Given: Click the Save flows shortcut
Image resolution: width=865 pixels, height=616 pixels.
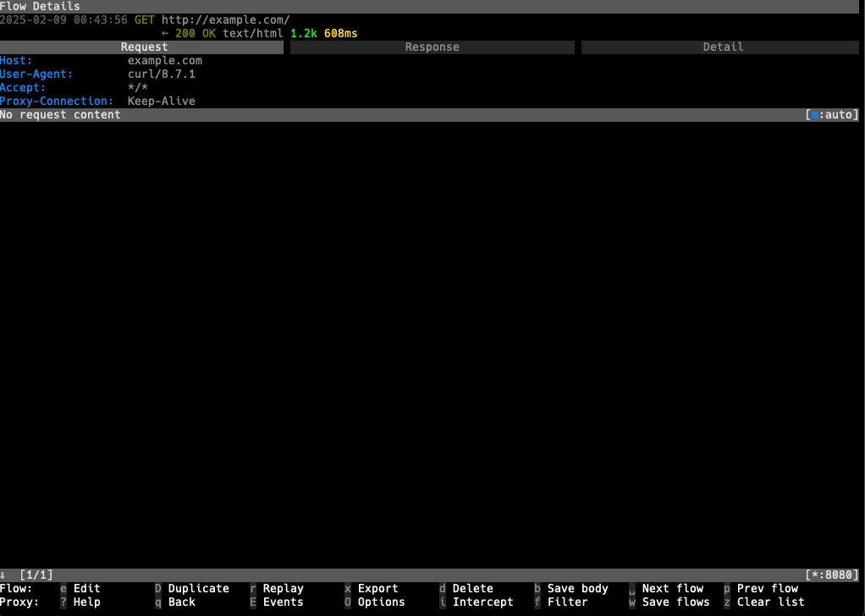Looking at the screenshot, I should click(669, 602).
